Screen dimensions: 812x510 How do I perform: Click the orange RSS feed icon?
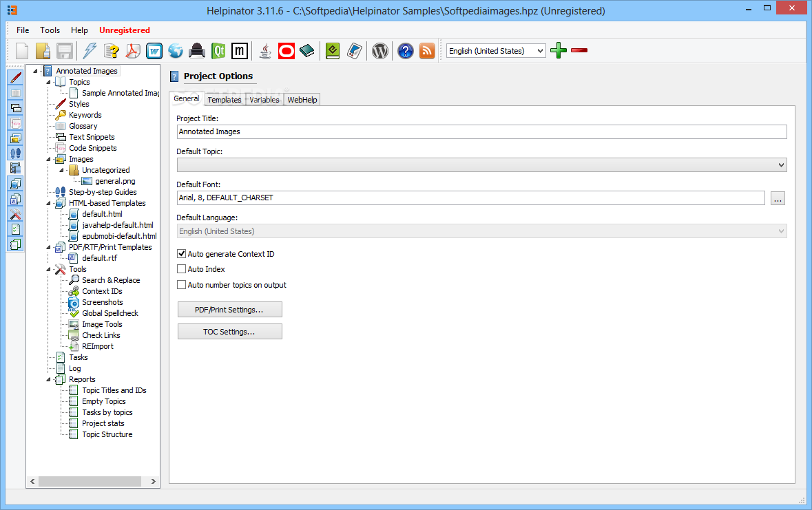[427, 51]
